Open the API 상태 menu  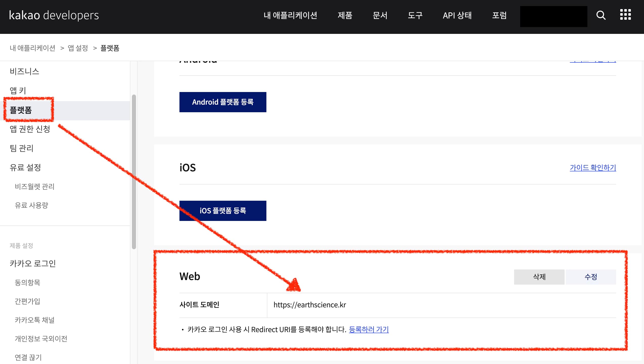click(x=457, y=15)
